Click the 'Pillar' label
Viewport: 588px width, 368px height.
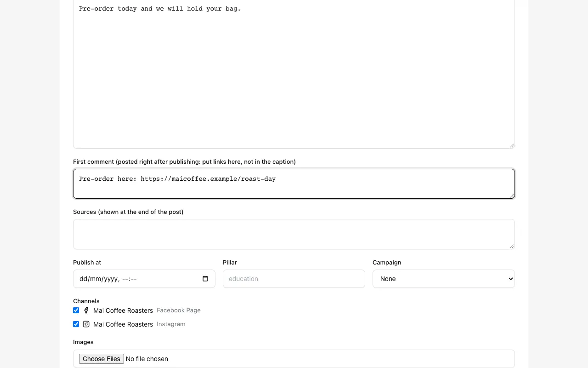tap(230, 263)
